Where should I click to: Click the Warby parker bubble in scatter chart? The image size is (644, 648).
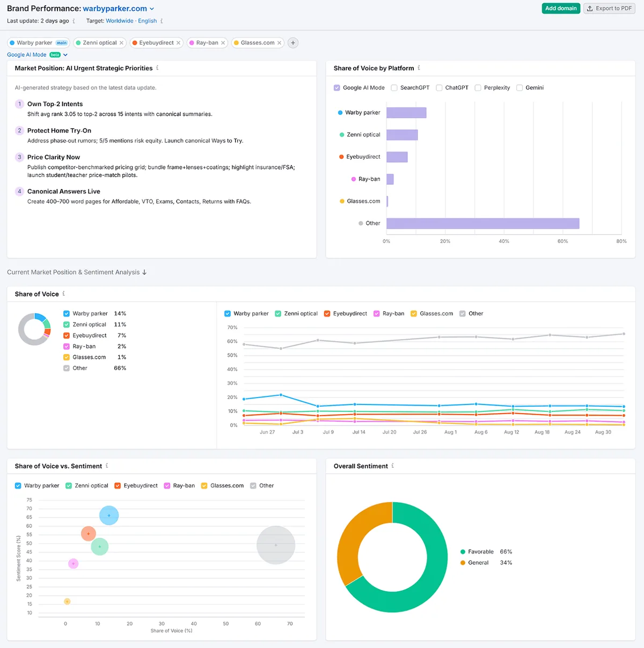point(109,516)
